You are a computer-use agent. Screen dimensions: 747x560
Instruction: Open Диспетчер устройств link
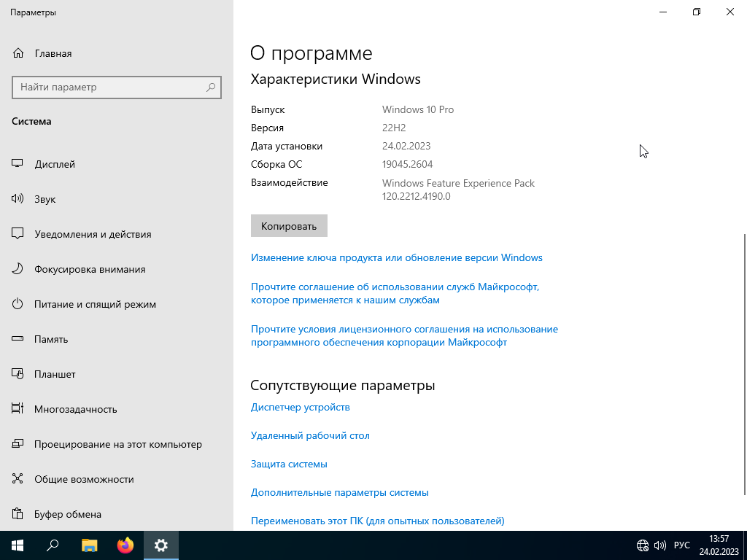[300, 407]
